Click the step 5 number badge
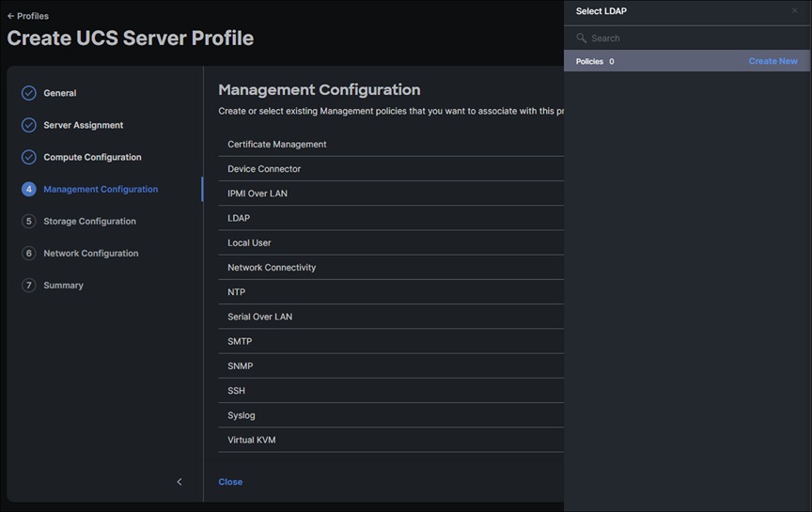Screen dimensions: 812x512 point(29,222)
